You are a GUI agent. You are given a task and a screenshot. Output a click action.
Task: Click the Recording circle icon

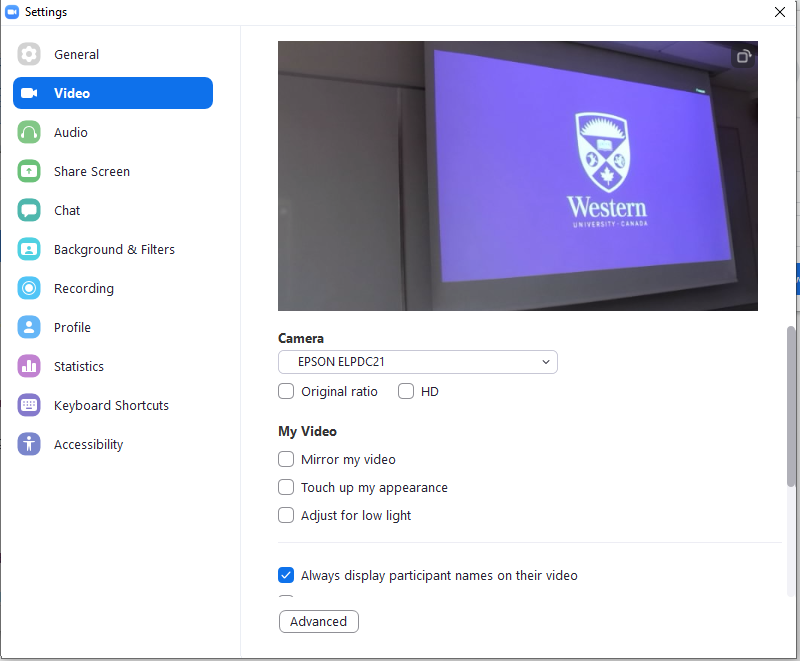pos(29,288)
